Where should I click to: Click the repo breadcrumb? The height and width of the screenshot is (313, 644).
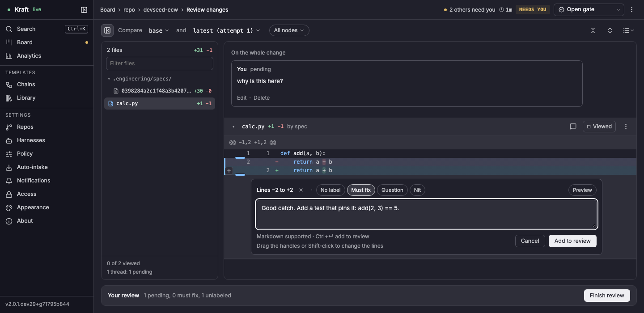129,9
